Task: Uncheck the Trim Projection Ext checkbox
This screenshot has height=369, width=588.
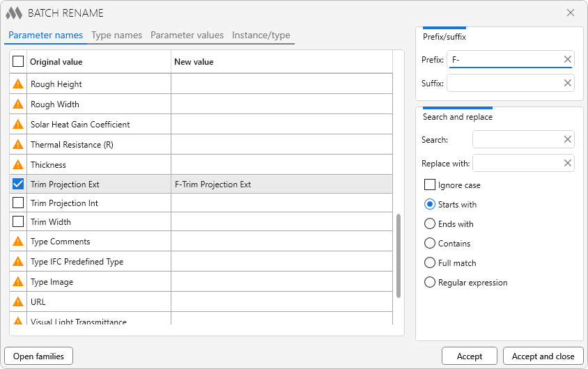Action: click(x=18, y=184)
